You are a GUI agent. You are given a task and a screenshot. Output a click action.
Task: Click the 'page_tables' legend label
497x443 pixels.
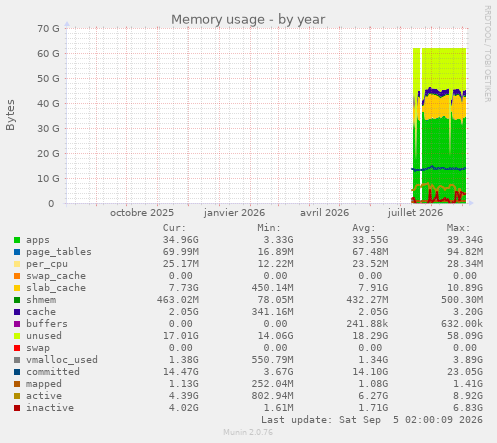59,252
